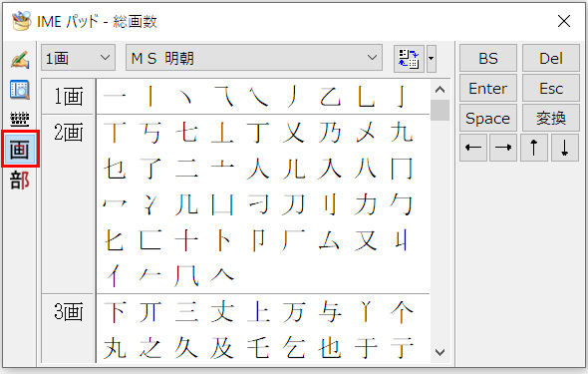
Task: Click the up arrow key button
Action: click(x=534, y=148)
